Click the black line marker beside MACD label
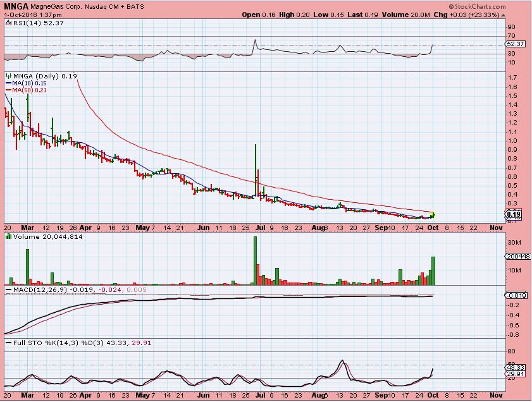The image size is (532, 402). pyautogui.click(x=9, y=289)
